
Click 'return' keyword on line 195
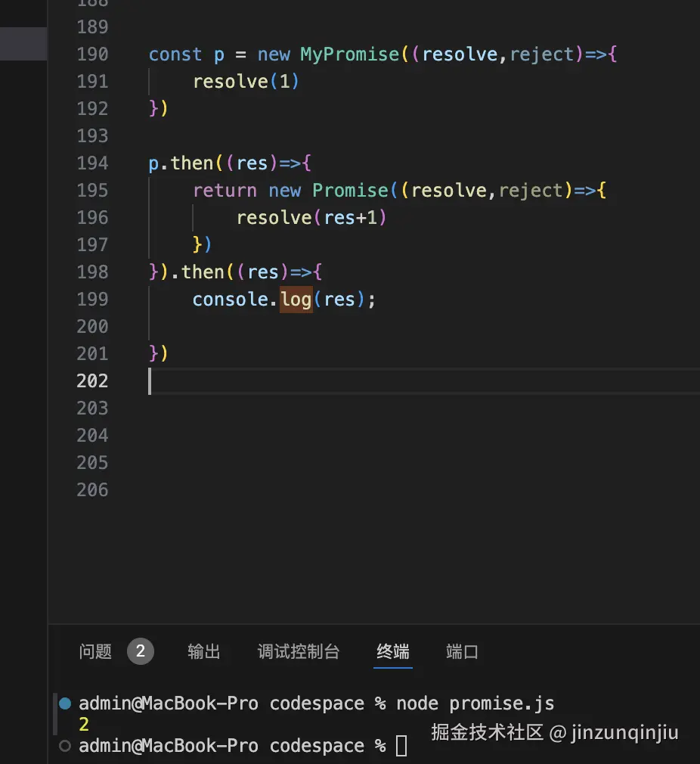coord(225,190)
